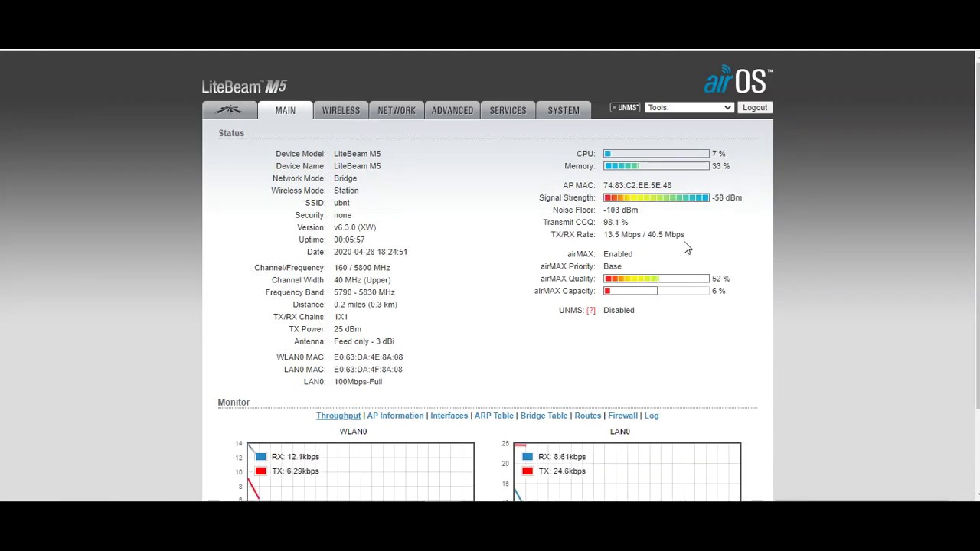This screenshot has height=551, width=980.
Task: Select the SSID value ubnt
Action: point(341,203)
